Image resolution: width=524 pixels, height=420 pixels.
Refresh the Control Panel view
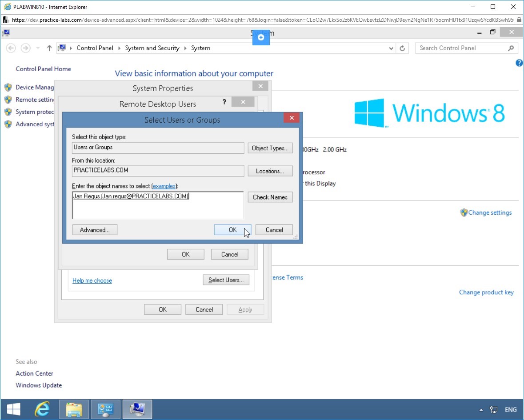[402, 48]
